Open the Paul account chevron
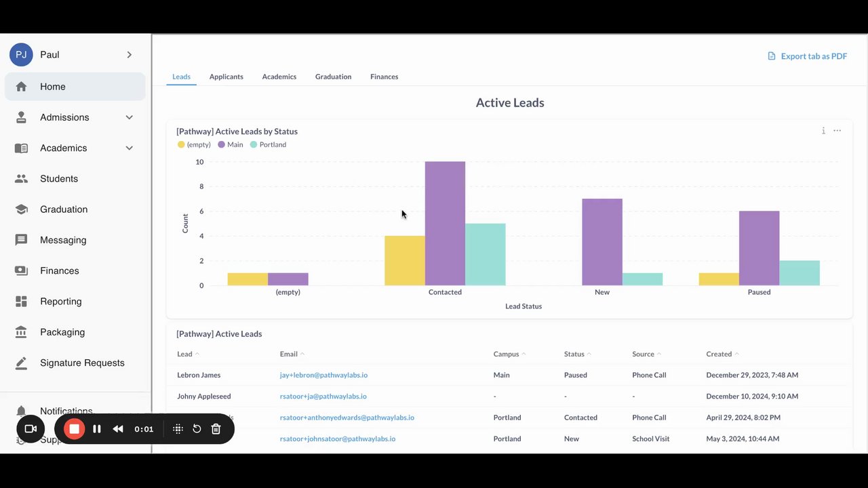 [x=130, y=55]
